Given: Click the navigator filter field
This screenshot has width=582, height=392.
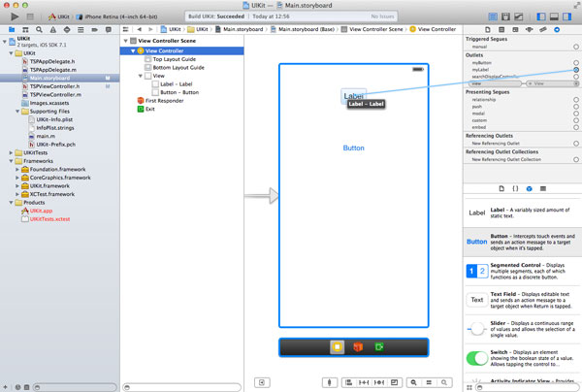Looking at the screenshot, I should (x=75, y=387).
